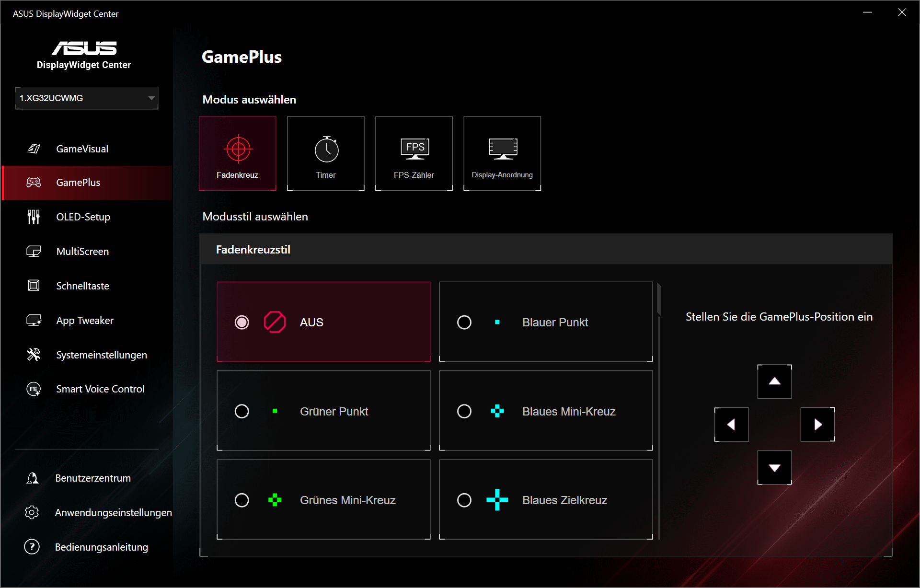Open the MultiScreen menu item
Screen dimensions: 920x588
click(x=82, y=251)
